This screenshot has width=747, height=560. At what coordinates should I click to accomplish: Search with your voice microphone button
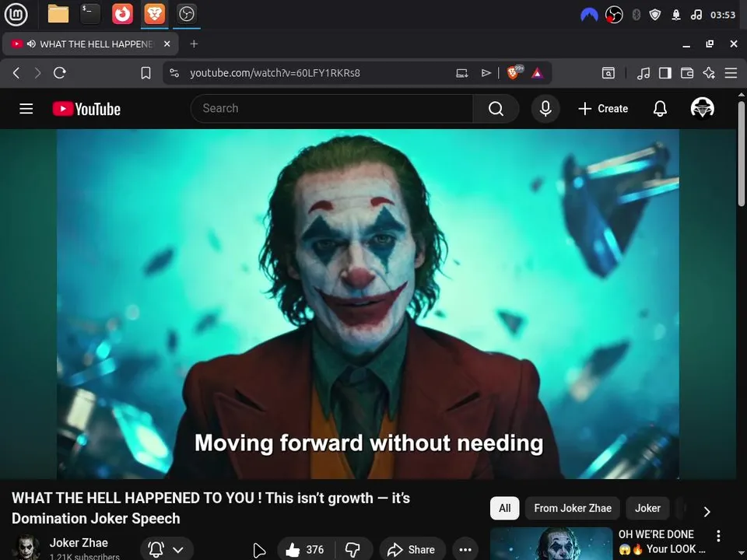point(545,109)
